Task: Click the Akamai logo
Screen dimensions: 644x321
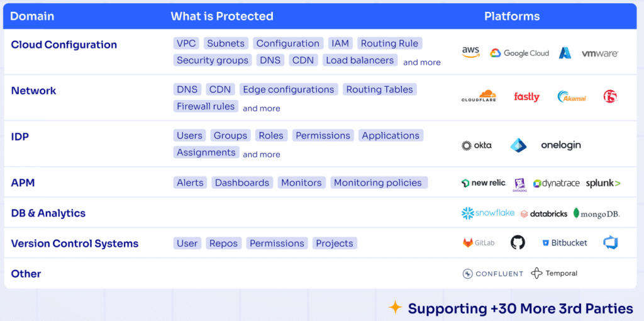Action: point(571,96)
